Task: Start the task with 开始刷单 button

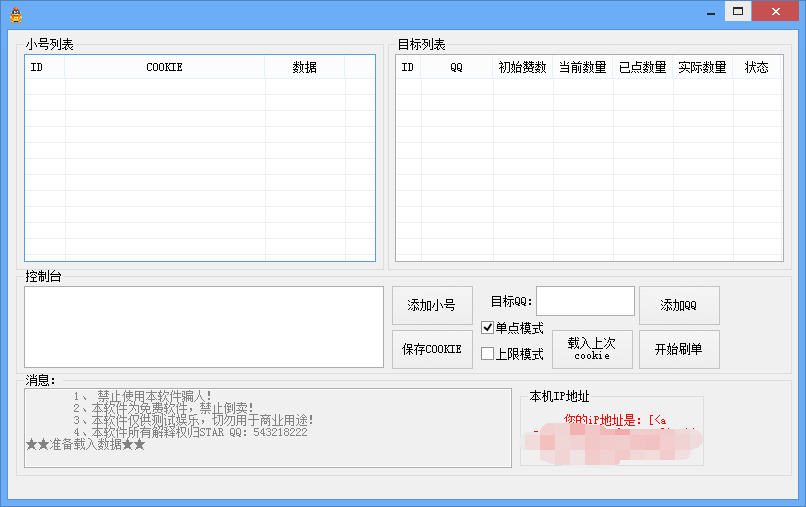Action: pos(679,349)
